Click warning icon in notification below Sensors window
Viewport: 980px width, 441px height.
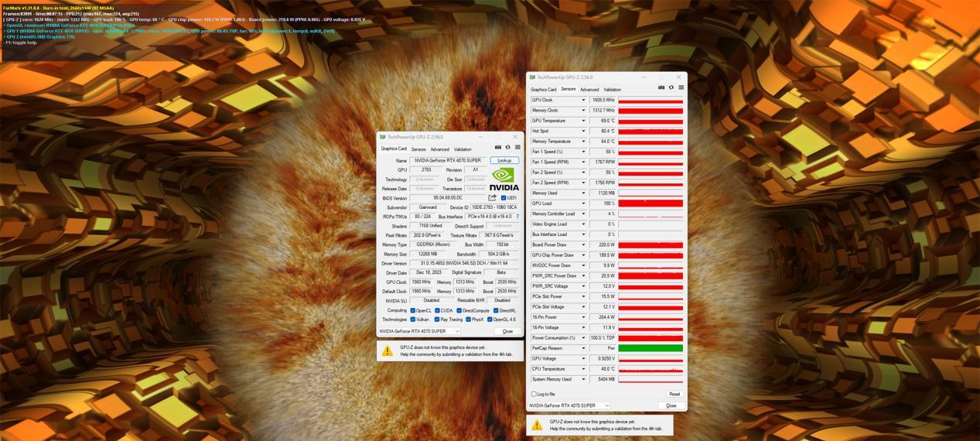click(x=538, y=425)
